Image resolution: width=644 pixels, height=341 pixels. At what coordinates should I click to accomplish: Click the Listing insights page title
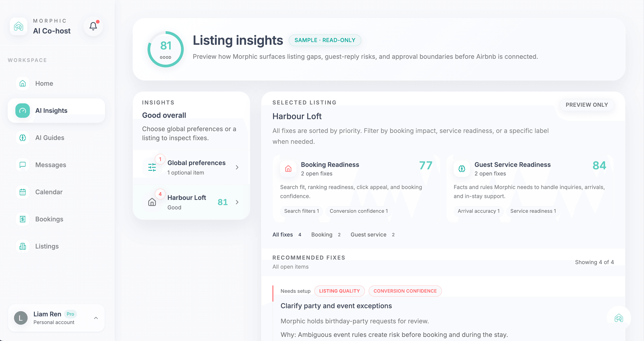pyautogui.click(x=238, y=40)
